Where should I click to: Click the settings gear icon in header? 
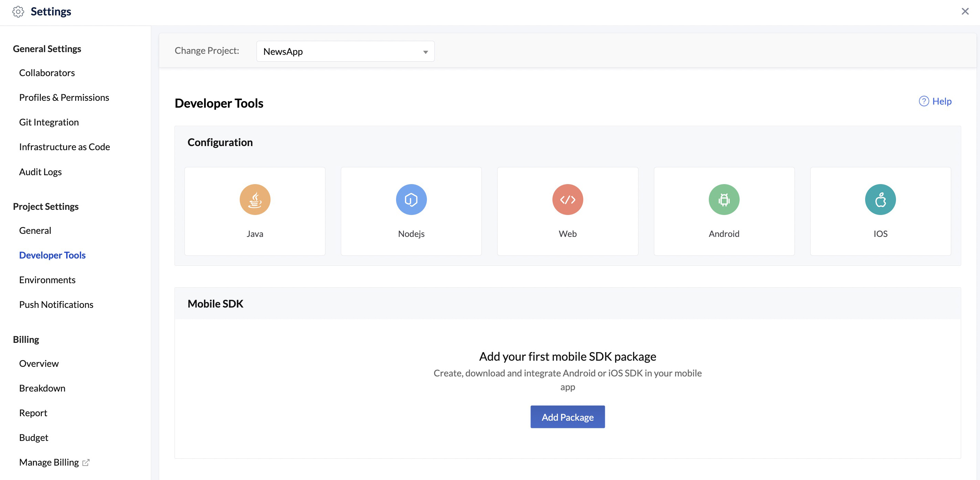click(x=18, y=12)
